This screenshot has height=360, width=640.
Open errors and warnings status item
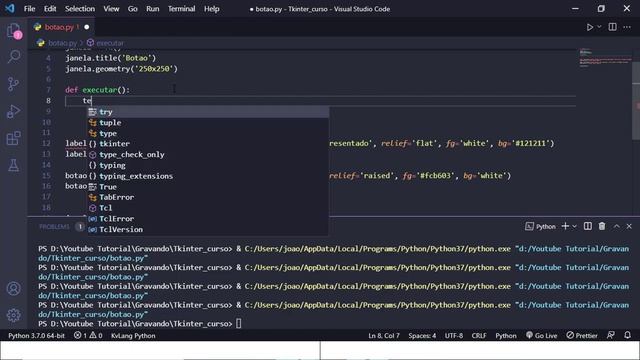(88, 336)
